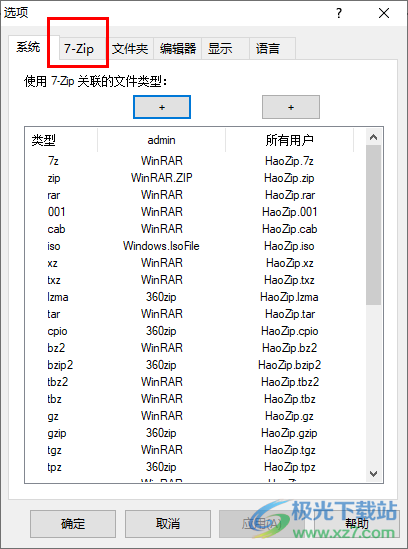This screenshot has width=408, height=549.
Task: Click HaoZip.bzip2 in 所有用户 column
Action: pyautogui.click(x=290, y=365)
